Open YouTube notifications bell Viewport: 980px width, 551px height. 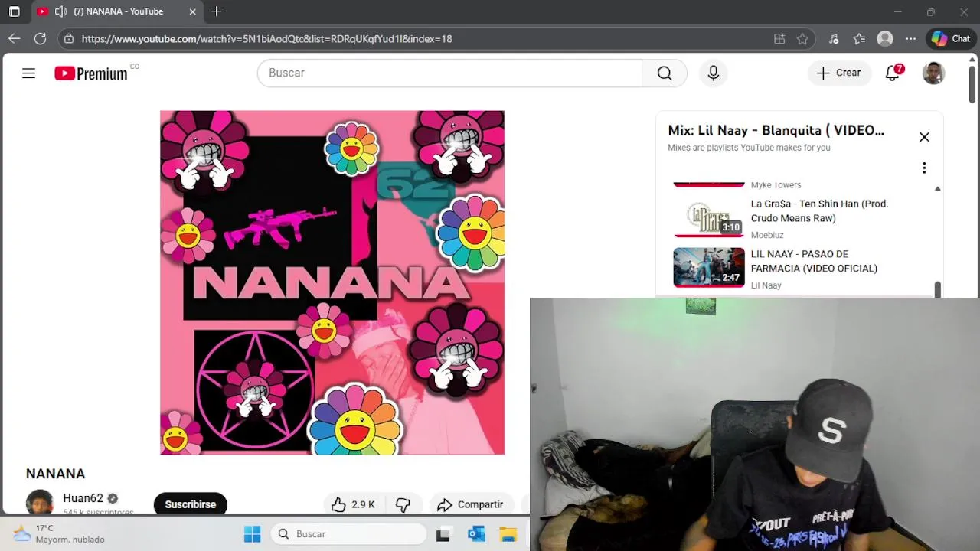click(x=893, y=73)
